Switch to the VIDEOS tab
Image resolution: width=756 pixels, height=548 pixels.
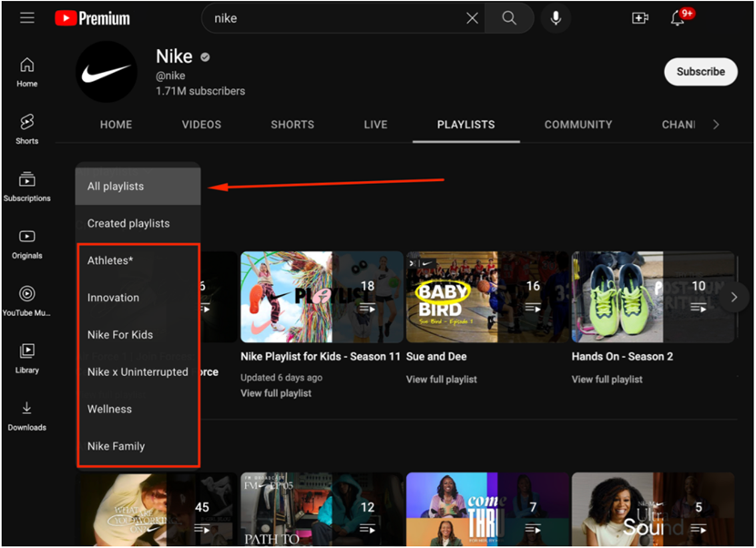pos(201,125)
